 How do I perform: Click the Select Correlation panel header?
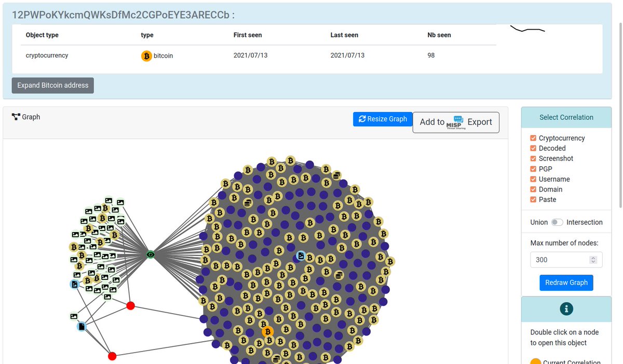tap(566, 117)
